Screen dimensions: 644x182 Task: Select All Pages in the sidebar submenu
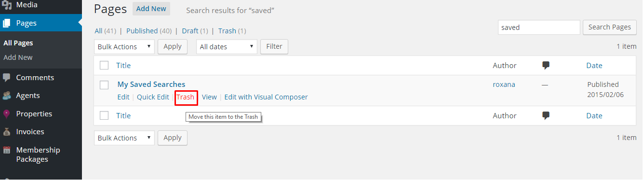click(x=18, y=43)
